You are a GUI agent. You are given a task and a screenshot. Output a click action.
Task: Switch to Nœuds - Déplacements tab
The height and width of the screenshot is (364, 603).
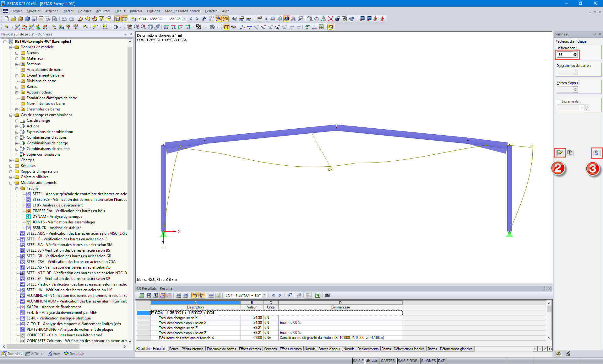(x=361, y=349)
